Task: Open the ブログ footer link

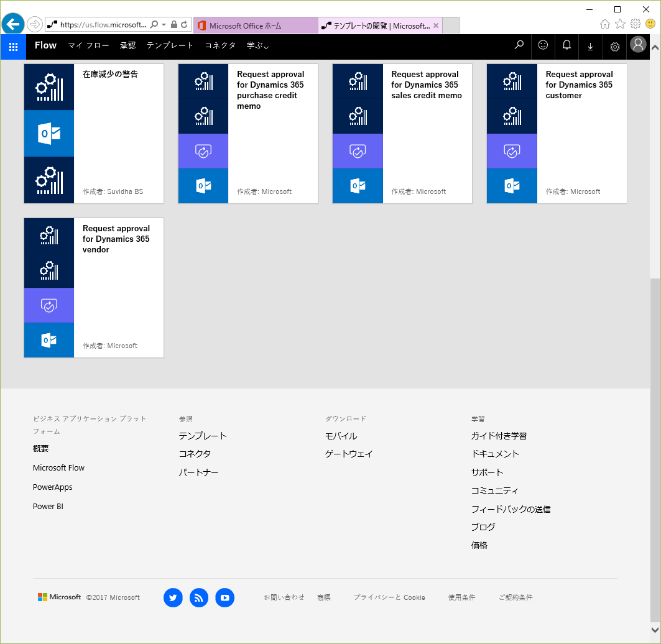Action: 484,527
